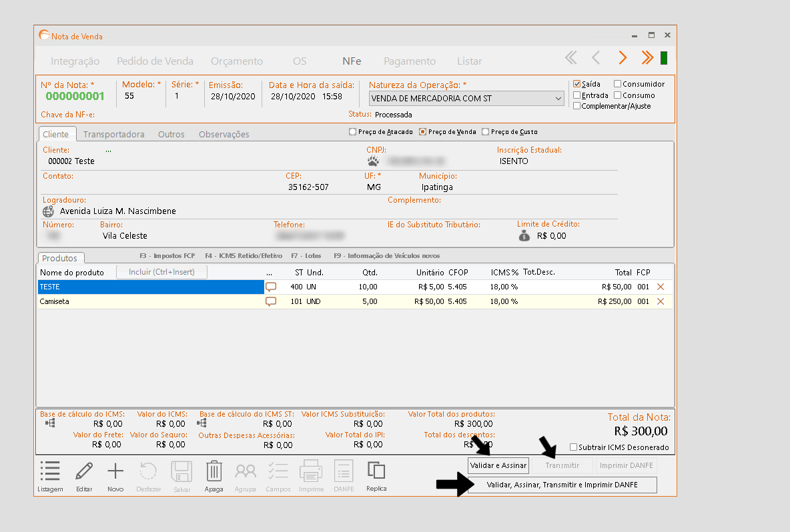This screenshot has width=790, height=532.
Task: Open the Listar menu
Action: pos(470,61)
